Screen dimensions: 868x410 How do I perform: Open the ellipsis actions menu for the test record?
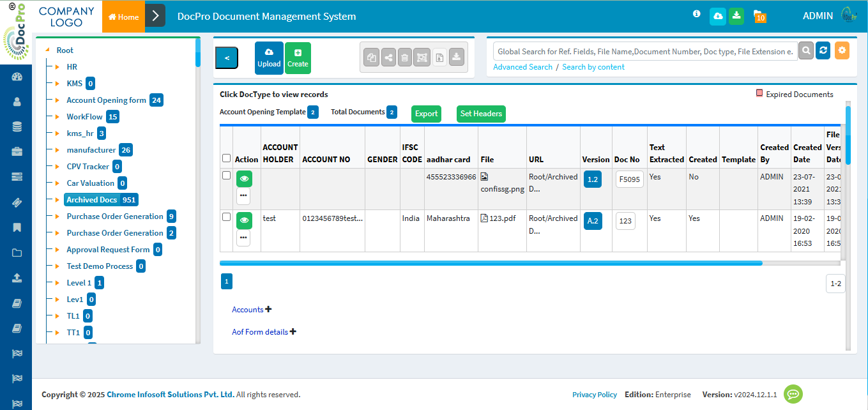(x=243, y=238)
